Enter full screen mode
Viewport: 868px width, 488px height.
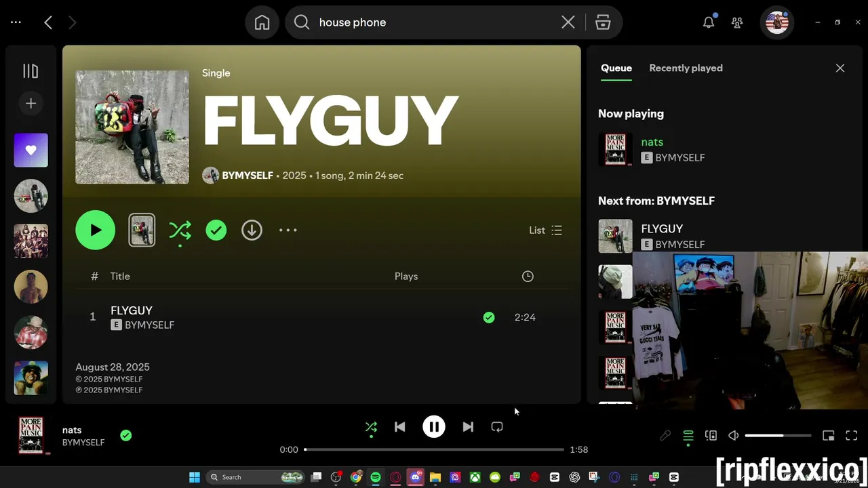coord(852,436)
